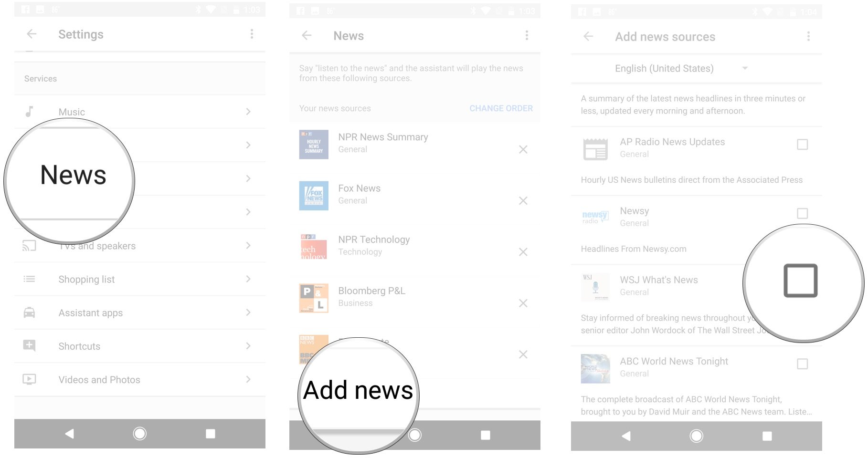Tap the AP Radio News Updates icon
The width and height of the screenshot is (868, 458).
pyautogui.click(x=595, y=149)
